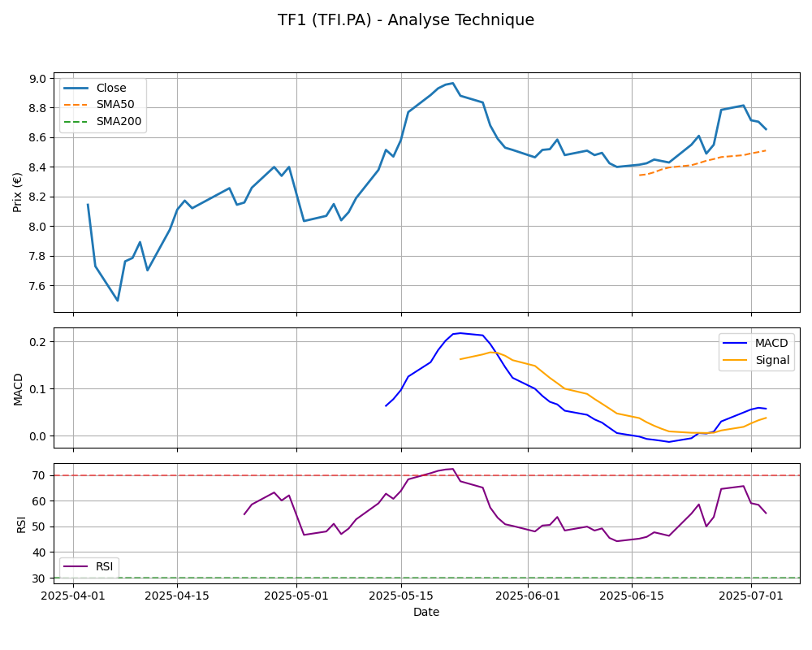This screenshot has width=812, height=650.
Task: Click the "RSI" label inside the legend box
Action: click(x=104, y=566)
